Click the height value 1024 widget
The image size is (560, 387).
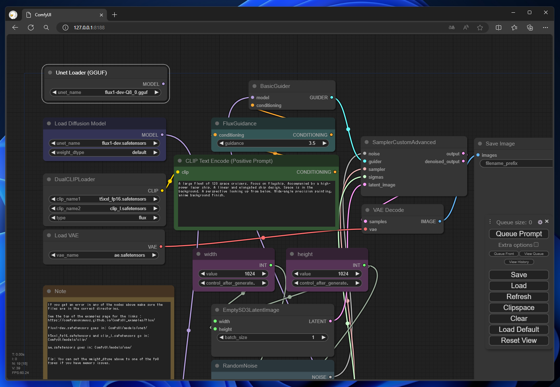tap(326, 274)
